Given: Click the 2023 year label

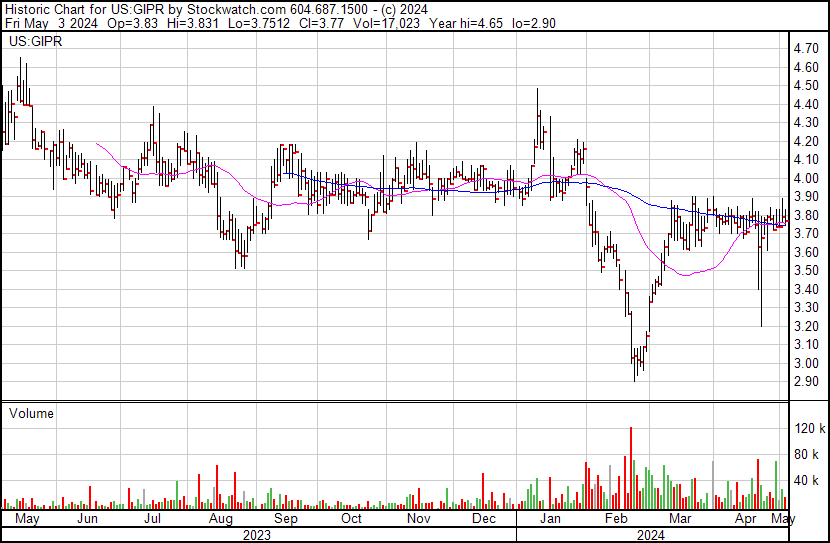Looking at the screenshot, I should pyautogui.click(x=257, y=534).
